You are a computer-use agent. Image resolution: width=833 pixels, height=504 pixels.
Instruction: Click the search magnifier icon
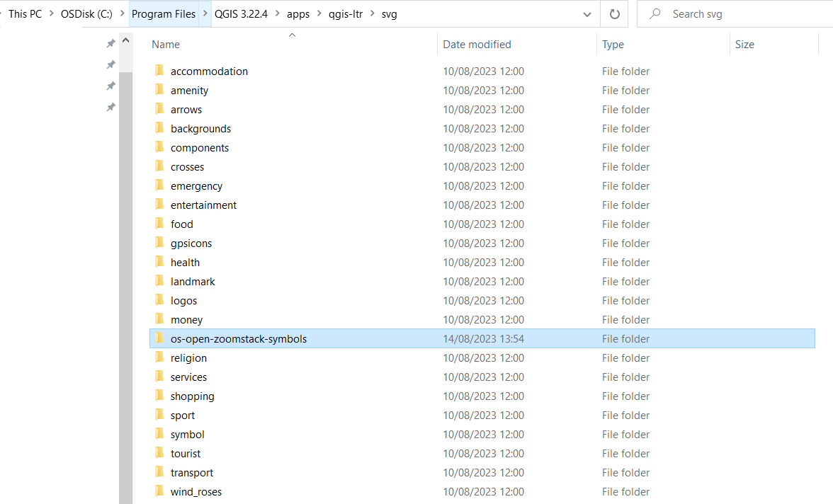(x=654, y=13)
